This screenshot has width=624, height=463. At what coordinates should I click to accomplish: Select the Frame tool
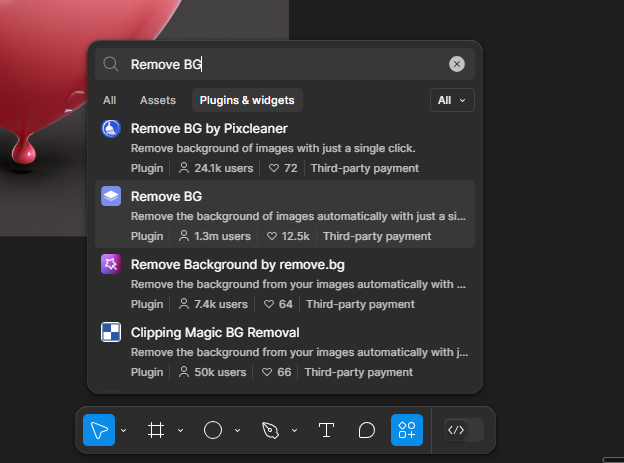[156, 430]
